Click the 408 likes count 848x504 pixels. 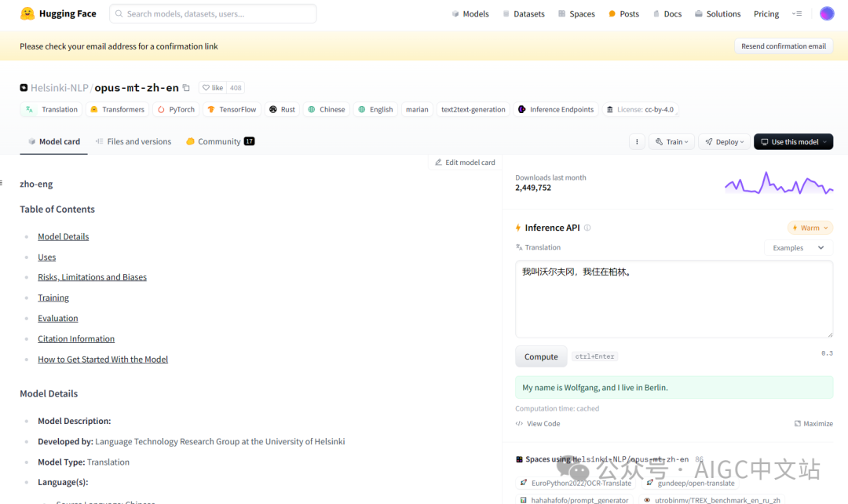(236, 88)
